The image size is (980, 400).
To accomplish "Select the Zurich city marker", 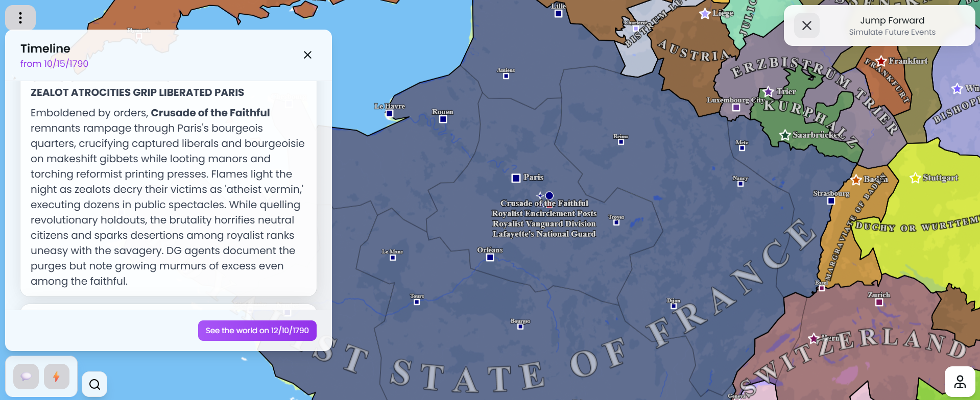I will tap(879, 302).
